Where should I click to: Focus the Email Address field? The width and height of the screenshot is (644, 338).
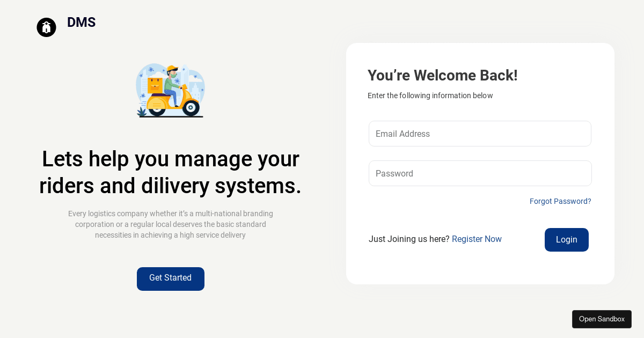click(480, 134)
